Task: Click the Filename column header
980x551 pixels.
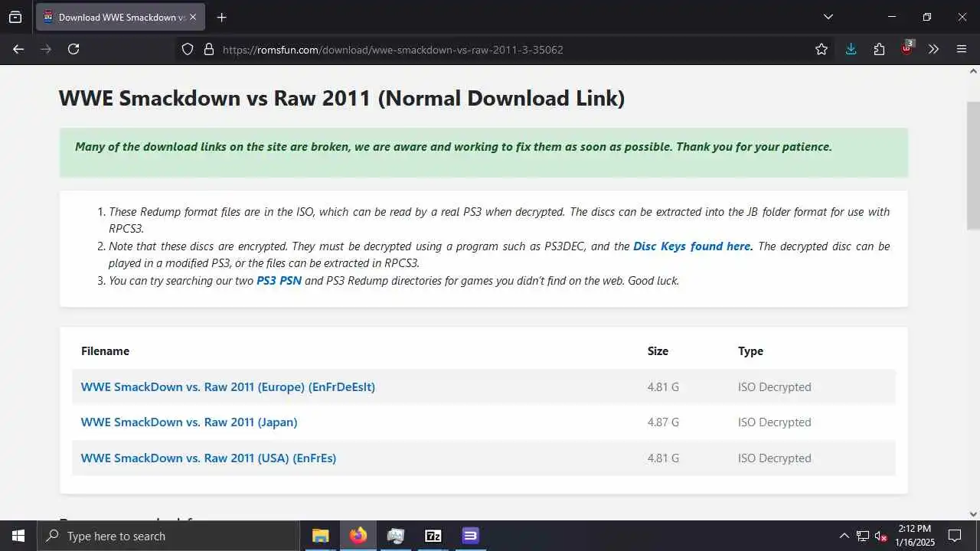Action: pos(105,351)
